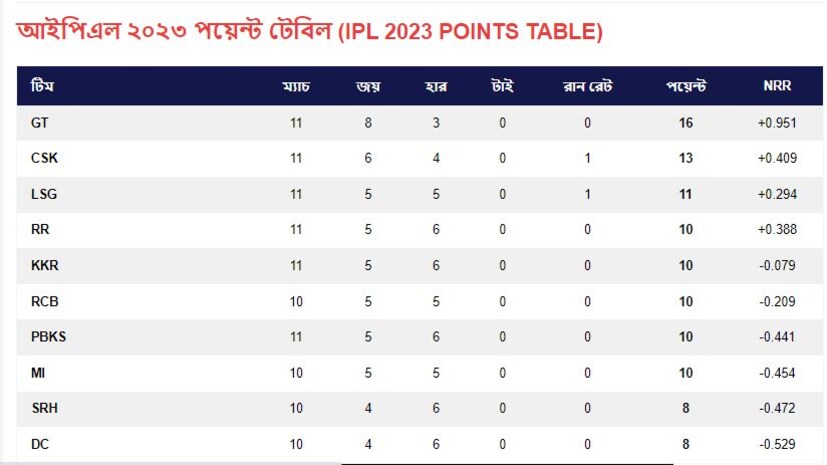Select the CSK team name

45,158
